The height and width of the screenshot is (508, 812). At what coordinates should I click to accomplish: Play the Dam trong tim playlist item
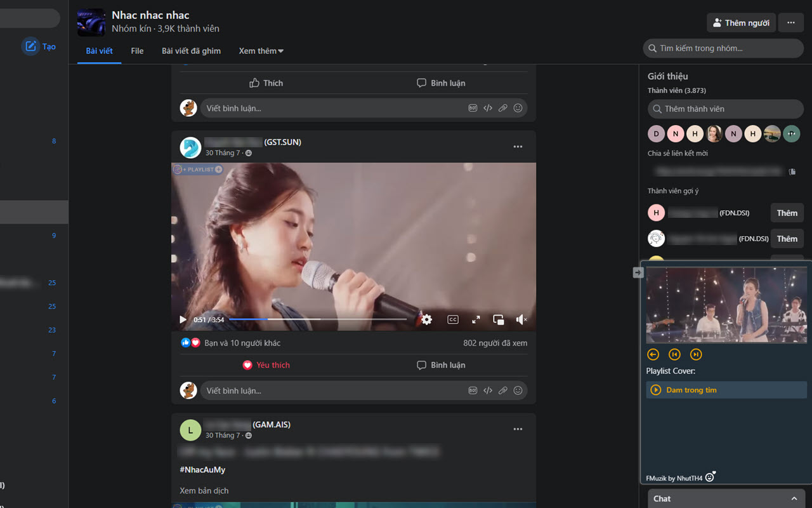pos(691,390)
